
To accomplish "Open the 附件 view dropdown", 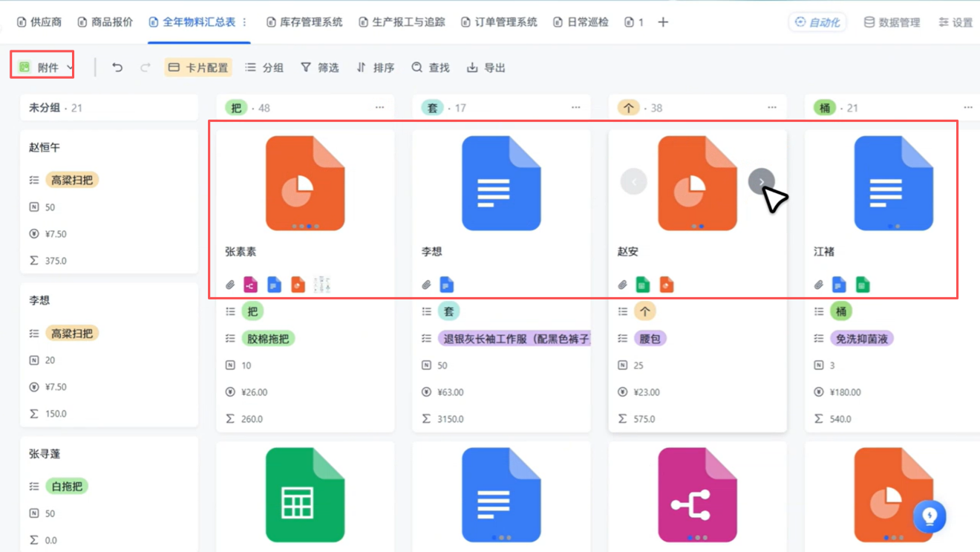I will (46, 68).
